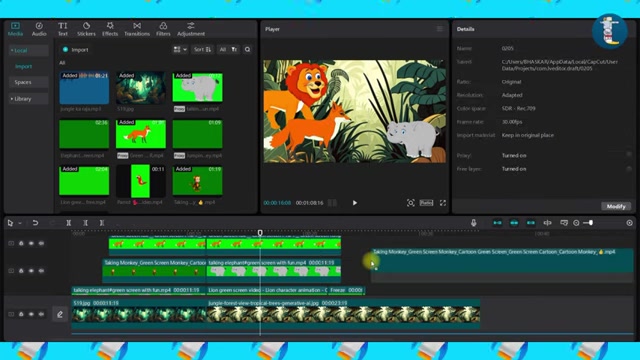Select Spaces in the left sidebar
This screenshot has height=360, width=640.
(x=28, y=82)
